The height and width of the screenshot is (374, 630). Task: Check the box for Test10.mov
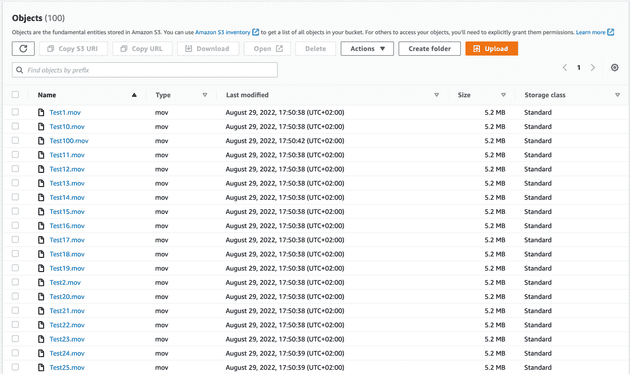[x=15, y=126]
